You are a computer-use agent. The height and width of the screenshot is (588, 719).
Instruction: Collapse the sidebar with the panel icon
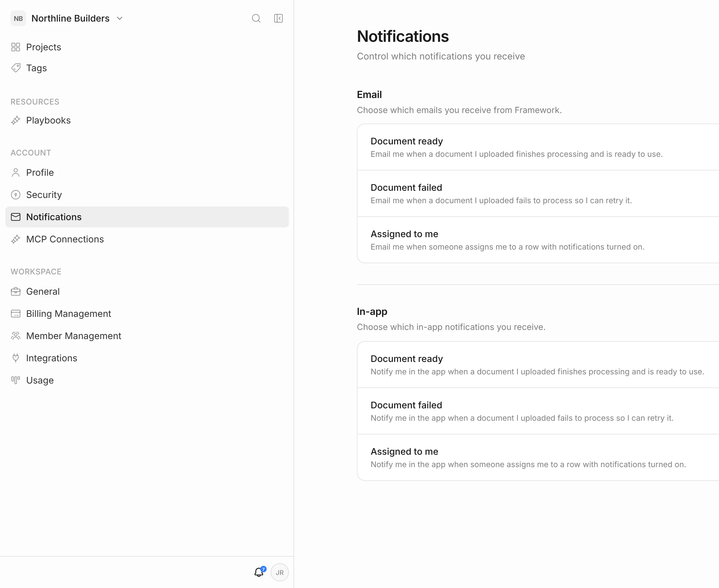click(278, 18)
